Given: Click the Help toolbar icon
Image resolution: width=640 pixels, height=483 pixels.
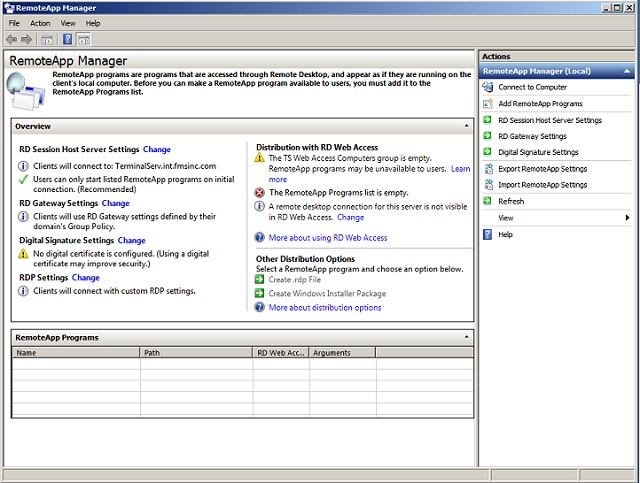Looking at the screenshot, I should tap(67, 39).
